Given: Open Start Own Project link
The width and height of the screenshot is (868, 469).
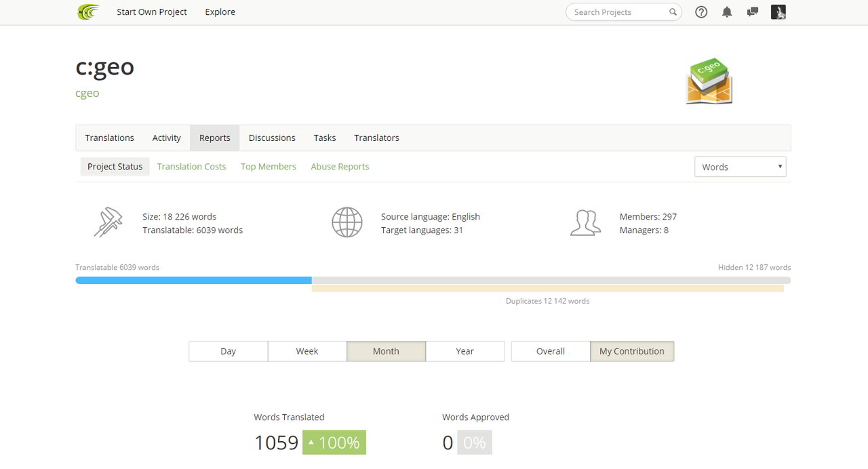Looking at the screenshot, I should pos(152,12).
